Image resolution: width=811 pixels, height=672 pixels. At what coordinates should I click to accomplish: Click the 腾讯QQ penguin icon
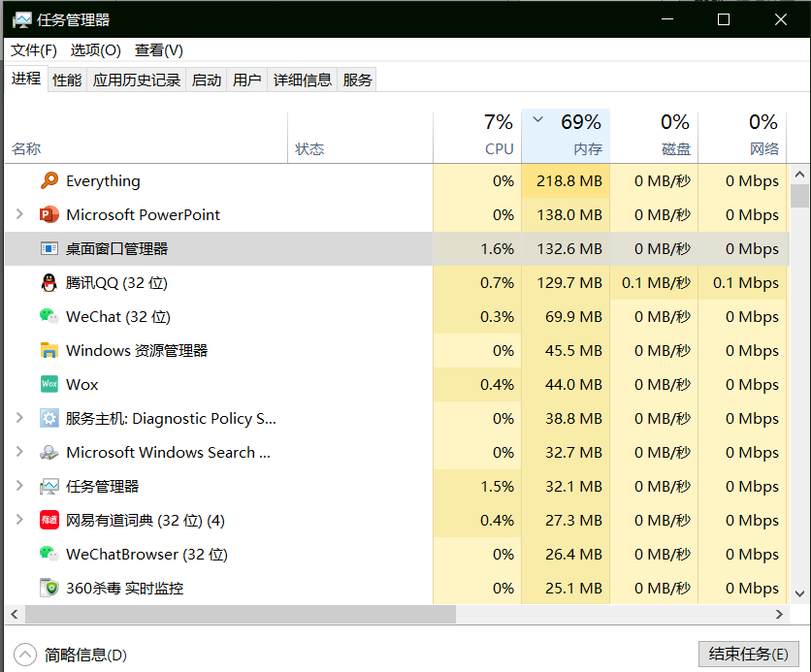point(49,283)
